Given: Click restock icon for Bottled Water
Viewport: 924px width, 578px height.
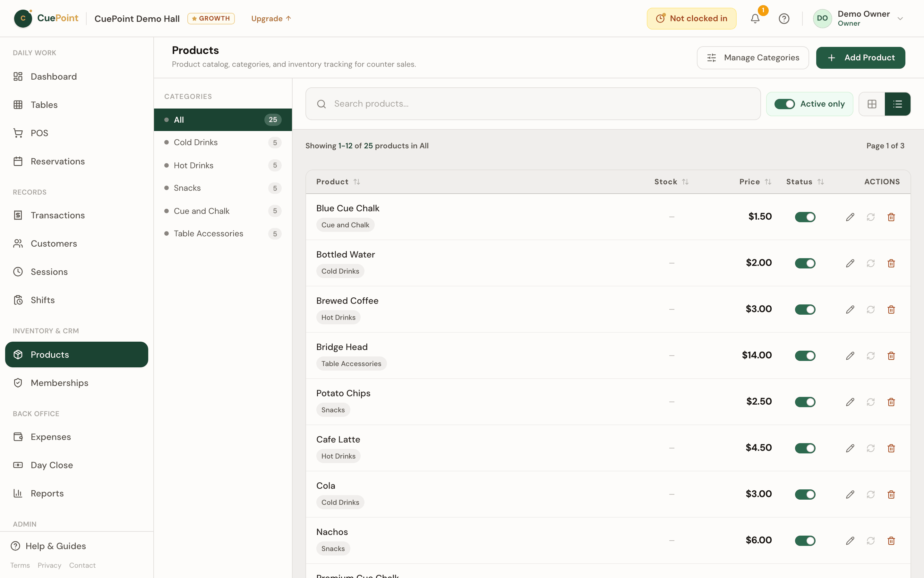Looking at the screenshot, I should point(870,263).
